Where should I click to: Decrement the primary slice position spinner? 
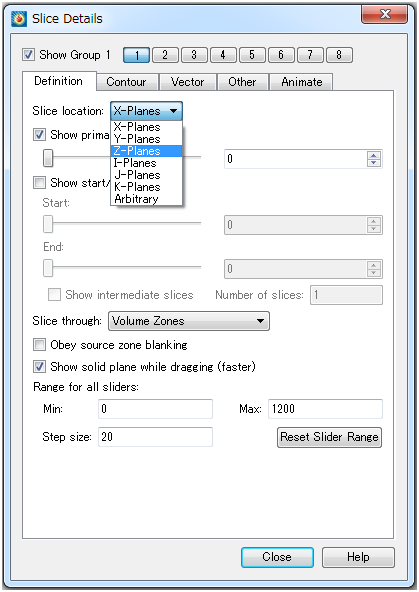click(x=374, y=163)
